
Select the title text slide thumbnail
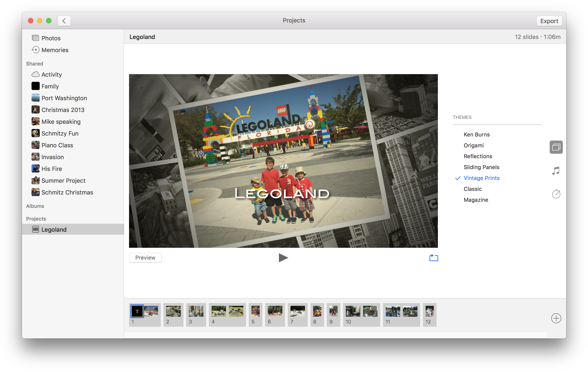pos(137,311)
